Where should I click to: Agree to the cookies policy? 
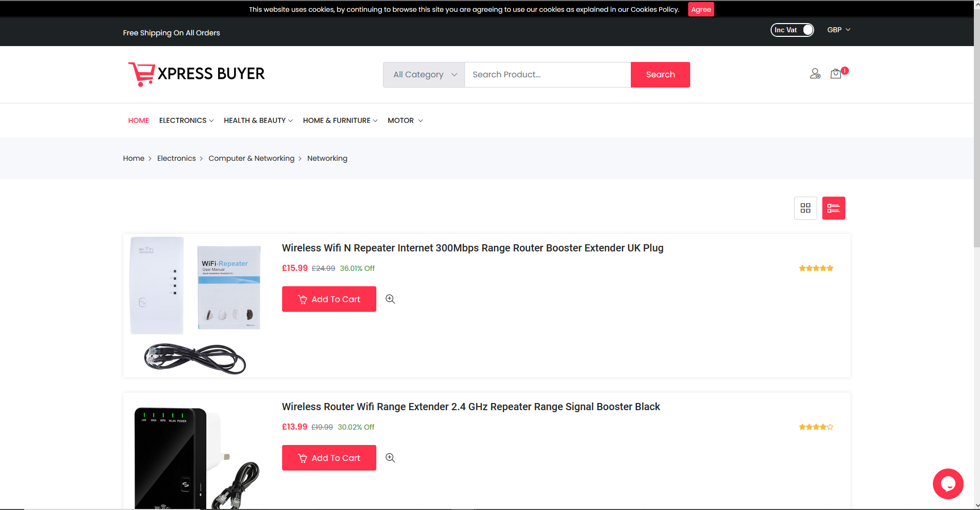(700, 9)
